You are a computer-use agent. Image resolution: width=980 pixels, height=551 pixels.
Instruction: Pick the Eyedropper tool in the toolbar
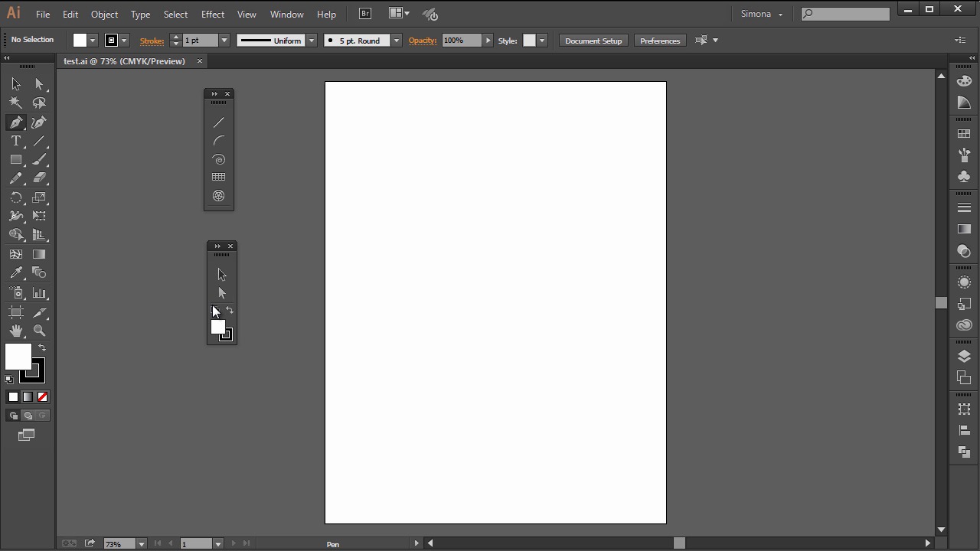16,273
